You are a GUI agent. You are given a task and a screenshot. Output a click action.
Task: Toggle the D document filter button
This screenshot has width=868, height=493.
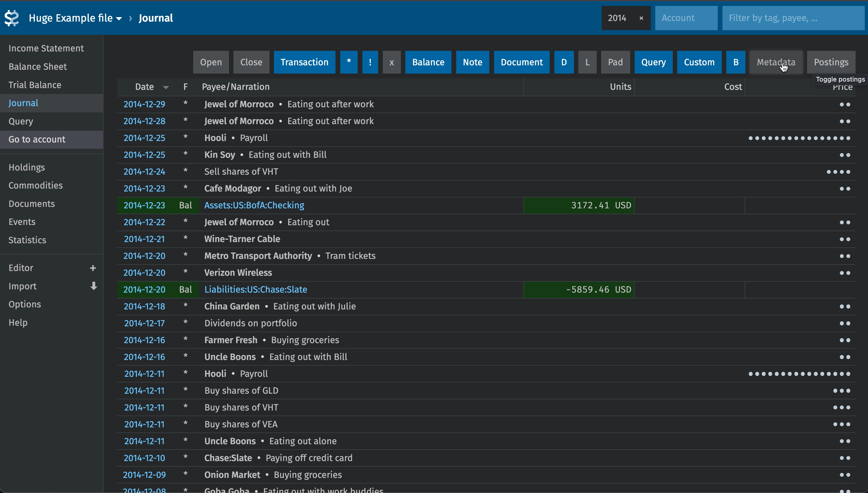click(x=564, y=62)
